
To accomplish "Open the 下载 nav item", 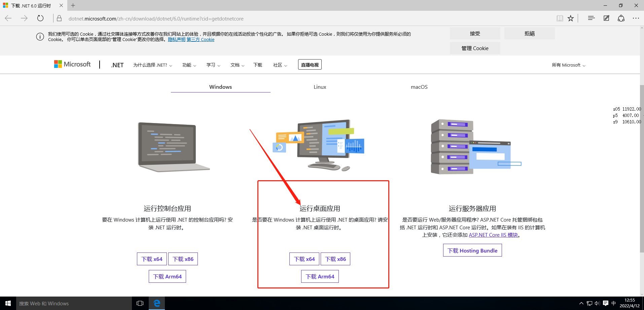I will 258,65.
